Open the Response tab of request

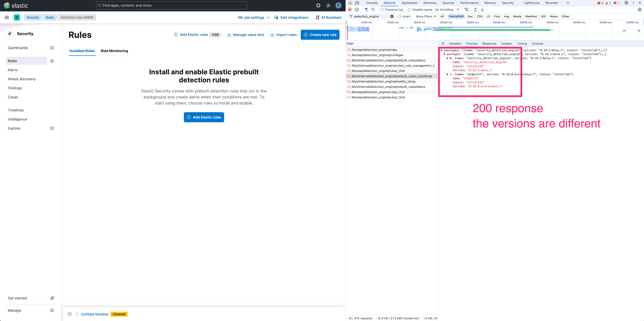pyautogui.click(x=489, y=44)
